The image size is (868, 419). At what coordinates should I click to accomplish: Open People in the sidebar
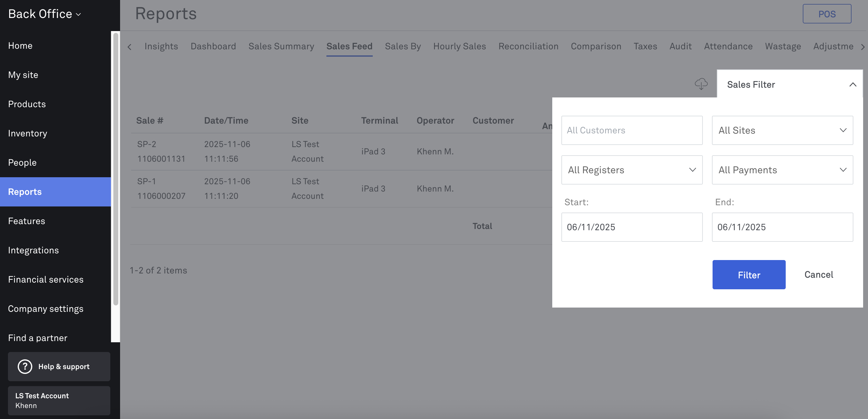55,163
